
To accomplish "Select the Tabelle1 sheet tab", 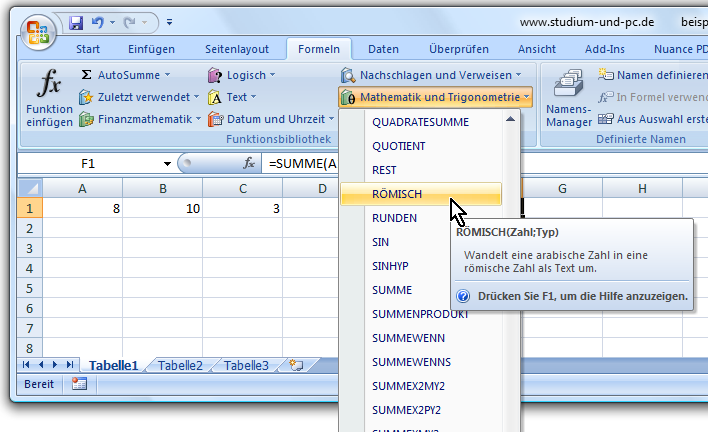I will 113,365.
